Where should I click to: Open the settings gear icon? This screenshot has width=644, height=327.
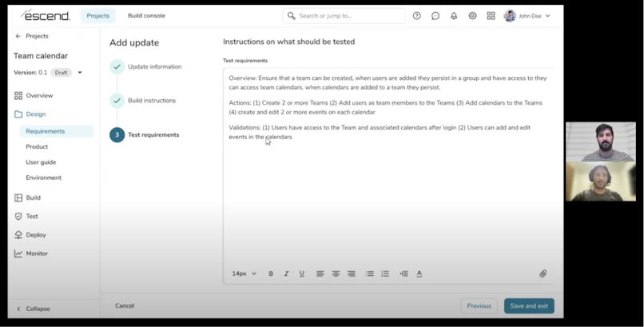coord(472,16)
